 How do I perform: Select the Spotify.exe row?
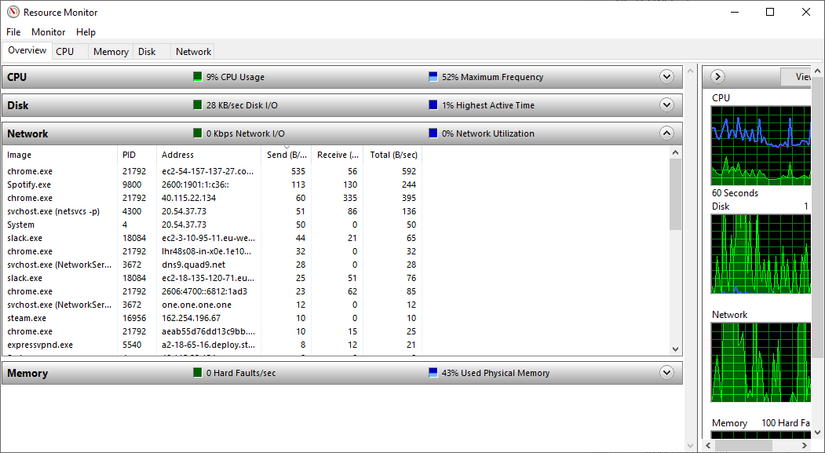click(212, 185)
